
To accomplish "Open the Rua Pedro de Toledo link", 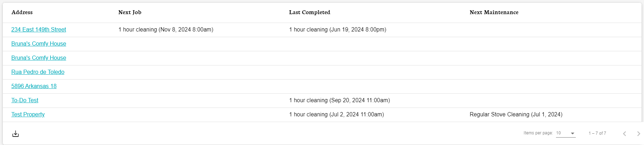I will (38, 72).
